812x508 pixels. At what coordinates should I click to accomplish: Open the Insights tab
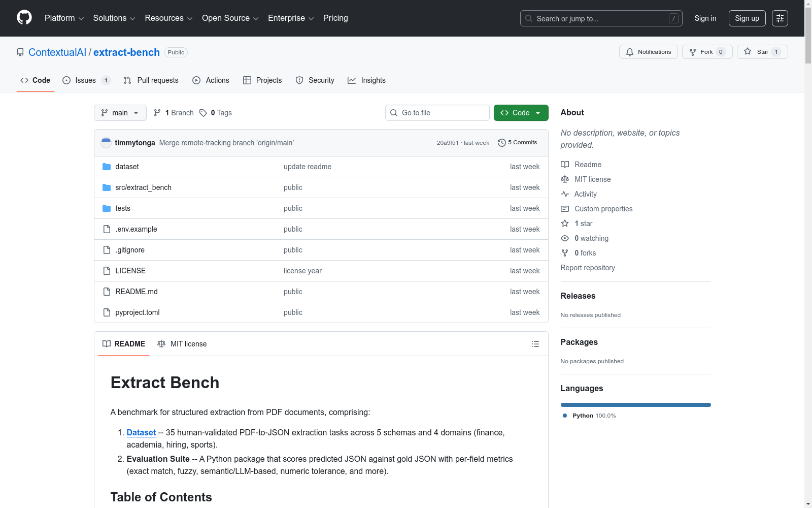click(367, 80)
